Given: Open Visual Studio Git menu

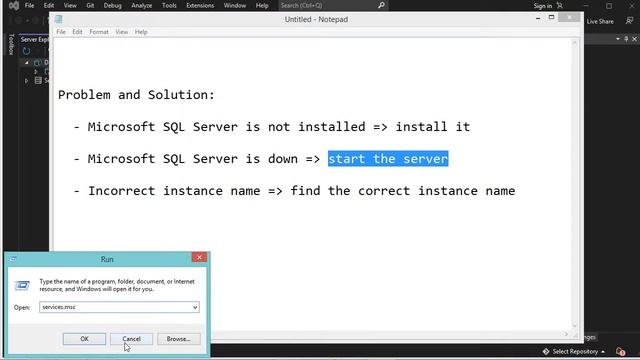Looking at the screenshot, I should click(x=90, y=6).
